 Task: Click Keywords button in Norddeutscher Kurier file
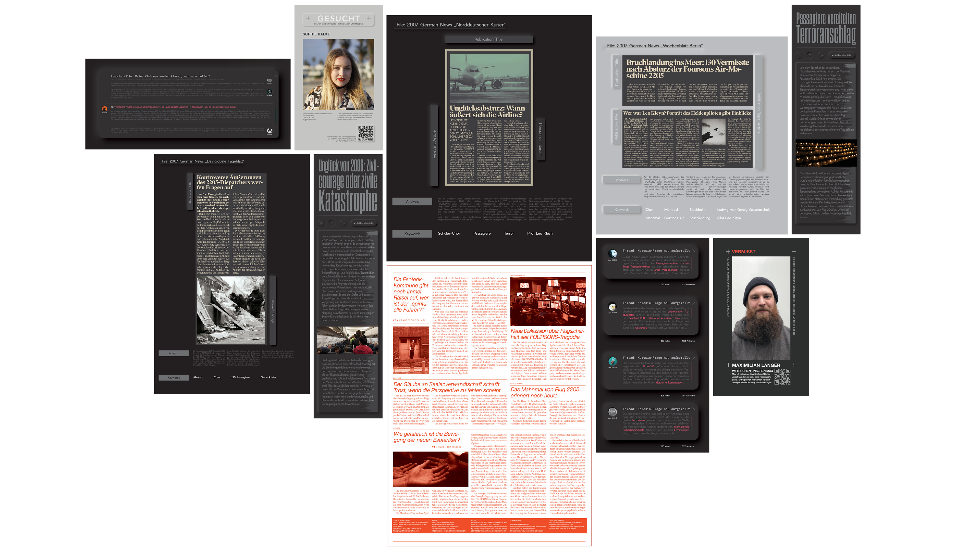tap(412, 234)
